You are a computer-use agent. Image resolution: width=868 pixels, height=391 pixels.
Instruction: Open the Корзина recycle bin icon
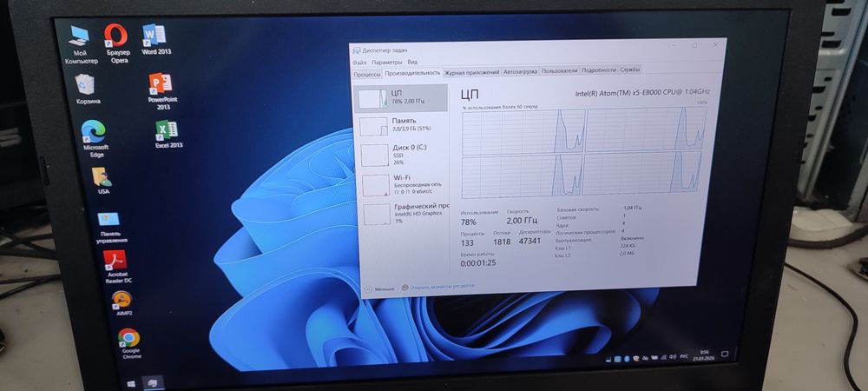87,89
